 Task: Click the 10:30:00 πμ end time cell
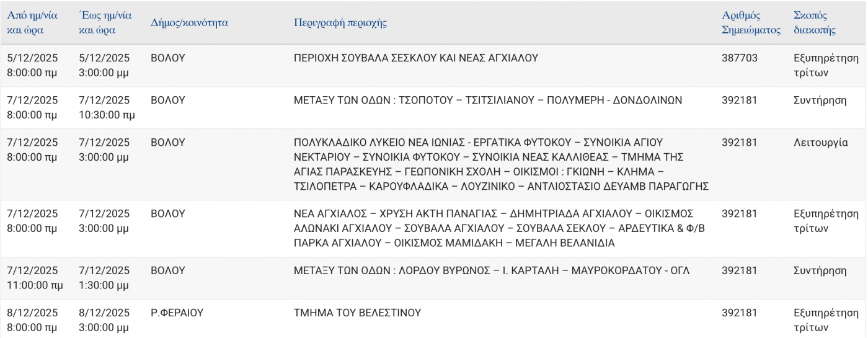[107, 115]
